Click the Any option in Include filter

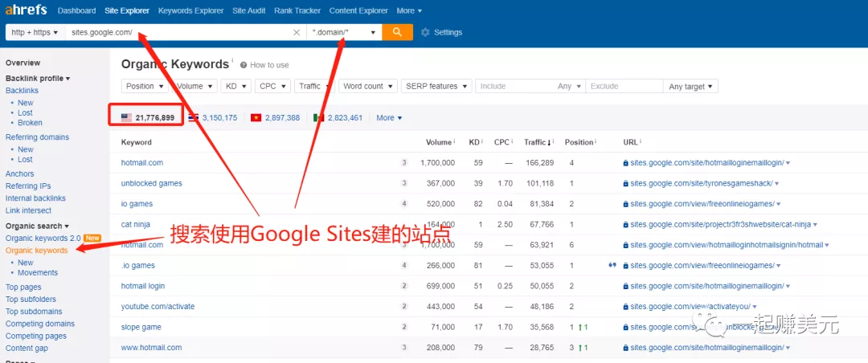[570, 86]
